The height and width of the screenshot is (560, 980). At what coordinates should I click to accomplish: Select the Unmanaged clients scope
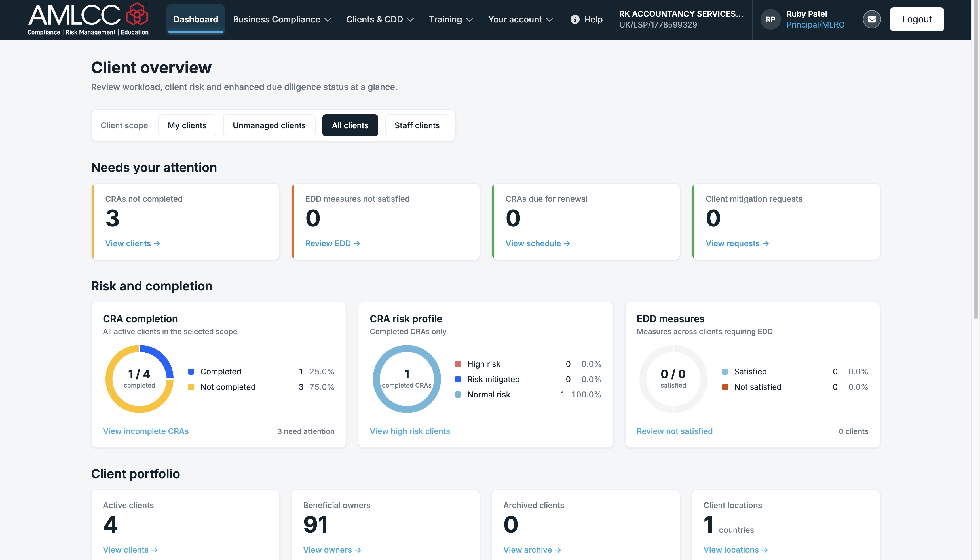[x=269, y=125]
